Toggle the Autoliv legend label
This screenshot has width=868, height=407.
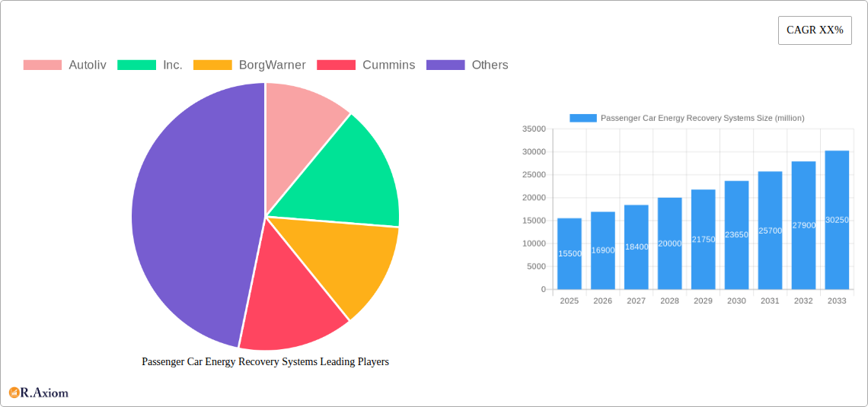coord(88,65)
